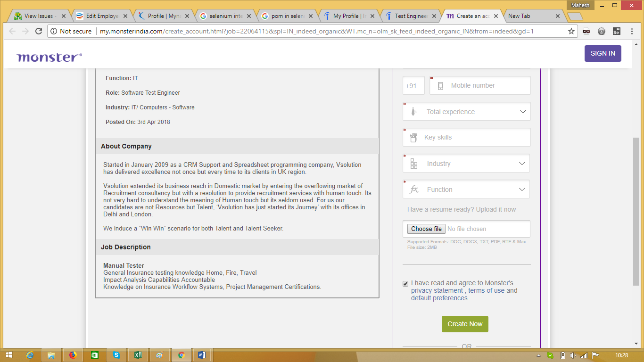Switch to the Test Engineer tab
Viewport: 644px width, 362px height.
[410, 16]
